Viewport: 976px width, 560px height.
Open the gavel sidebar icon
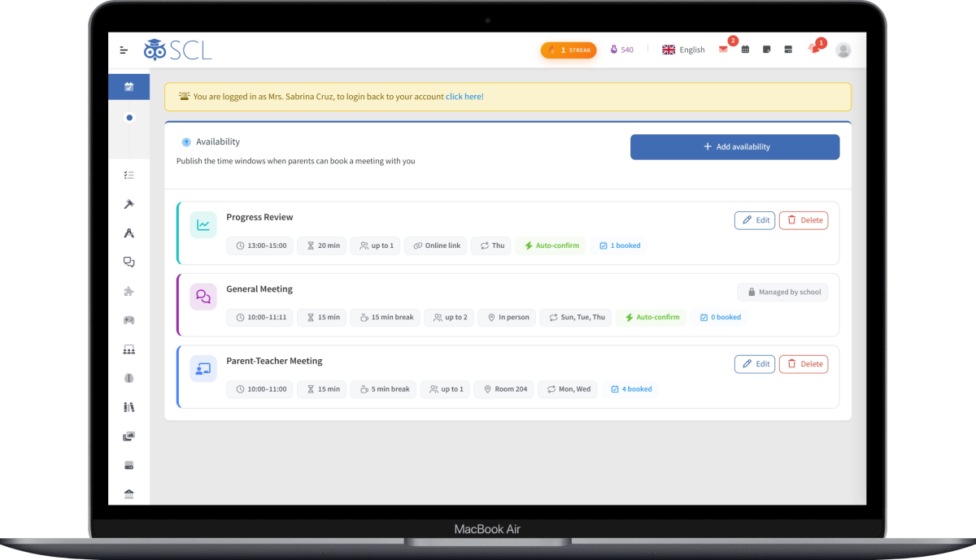[129, 204]
